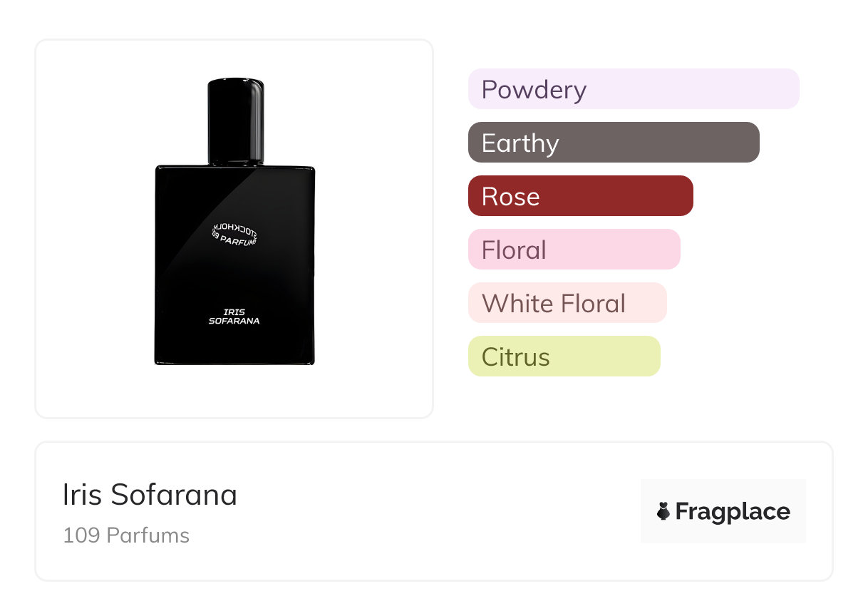Click the Floral text in pink bar
The width and height of the screenshot is (868, 616).
tap(514, 250)
